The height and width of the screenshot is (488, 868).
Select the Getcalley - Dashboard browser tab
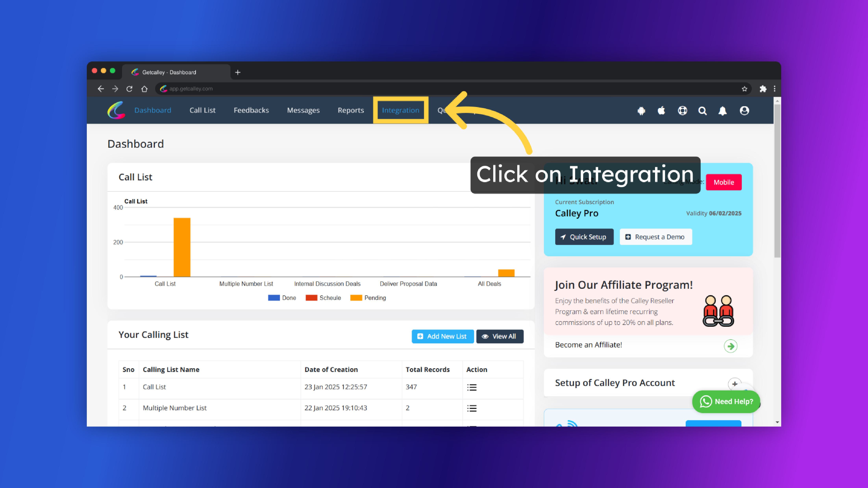click(176, 72)
